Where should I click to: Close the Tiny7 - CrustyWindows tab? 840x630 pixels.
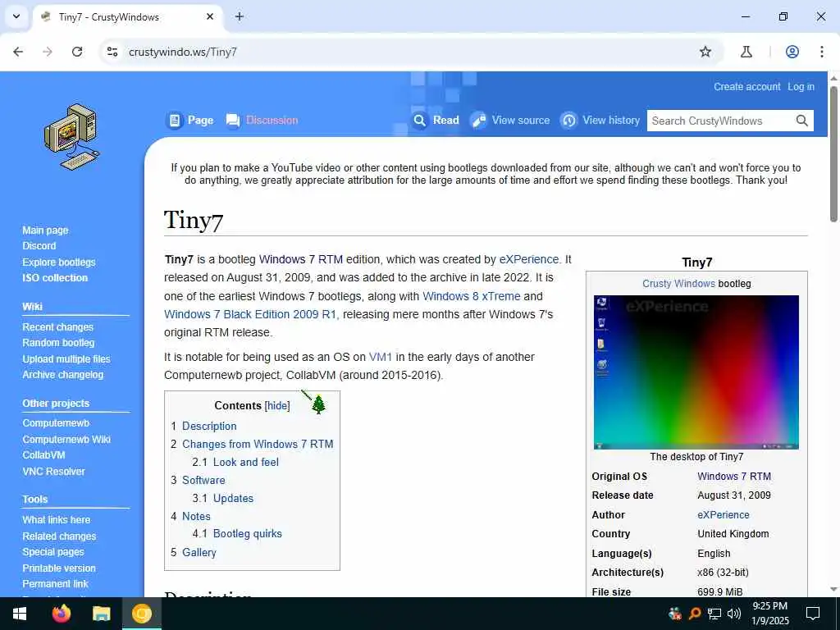tap(210, 16)
